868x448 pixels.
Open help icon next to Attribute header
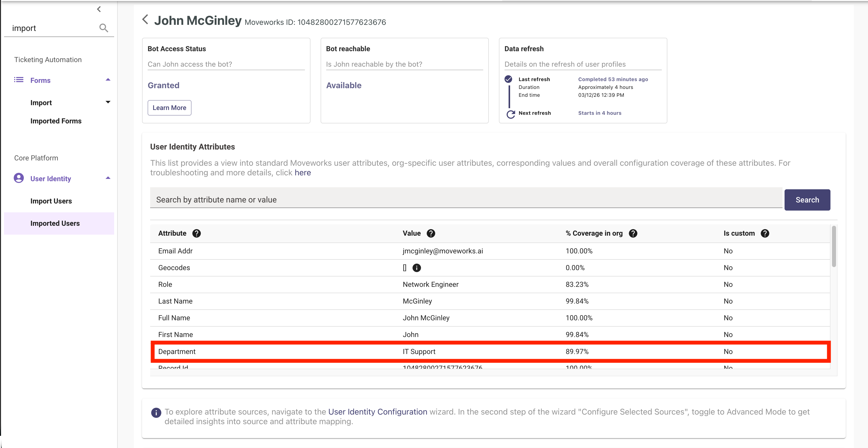click(x=196, y=233)
